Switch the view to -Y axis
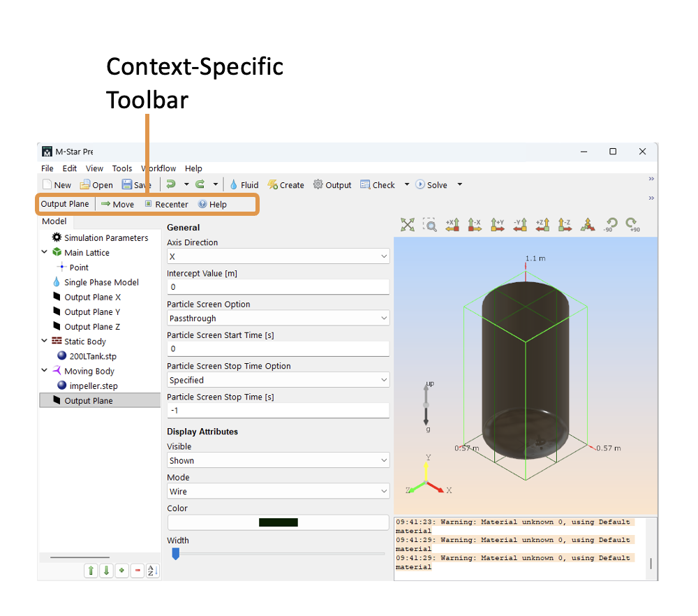The height and width of the screenshot is (616, 698). (520, 224)
